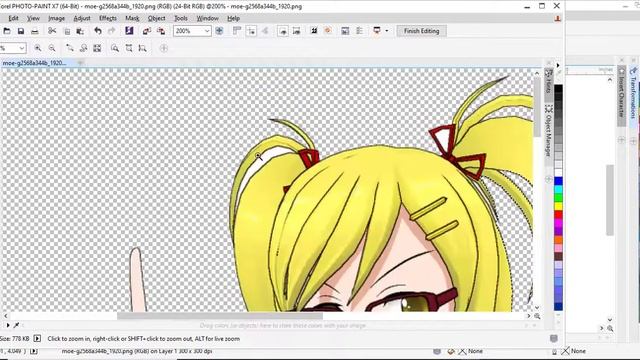
Task: Open the Effects menu
Action: point(108,18)
